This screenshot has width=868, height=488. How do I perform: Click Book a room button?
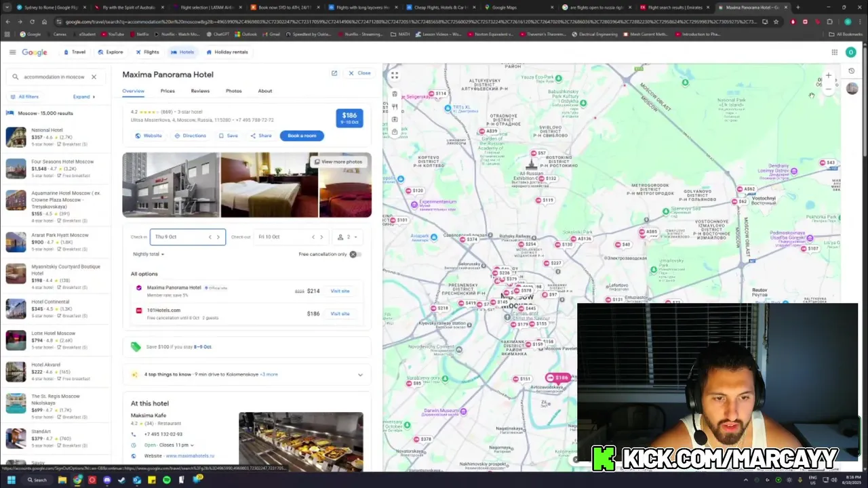pos(302,136)
